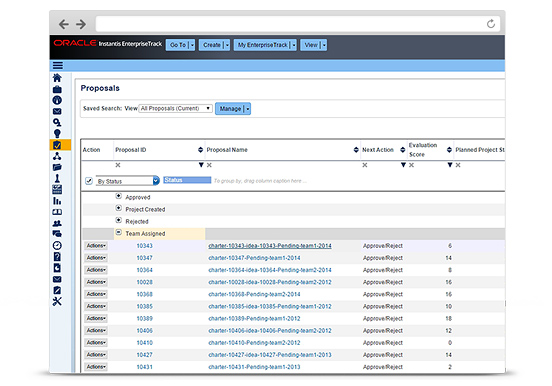Click the edit note pencil icon
Viewport: 552px width, 386px height.
pyautogui.click(x=57, y=290)
